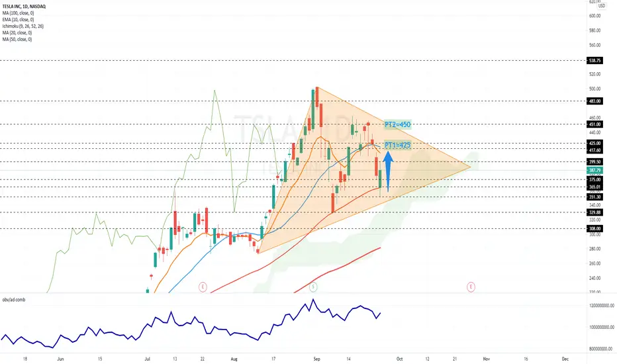Click the 1200000000.00 indicator scale value
The width and height of the screenshot is (617, 364).
tap(600, 306)
